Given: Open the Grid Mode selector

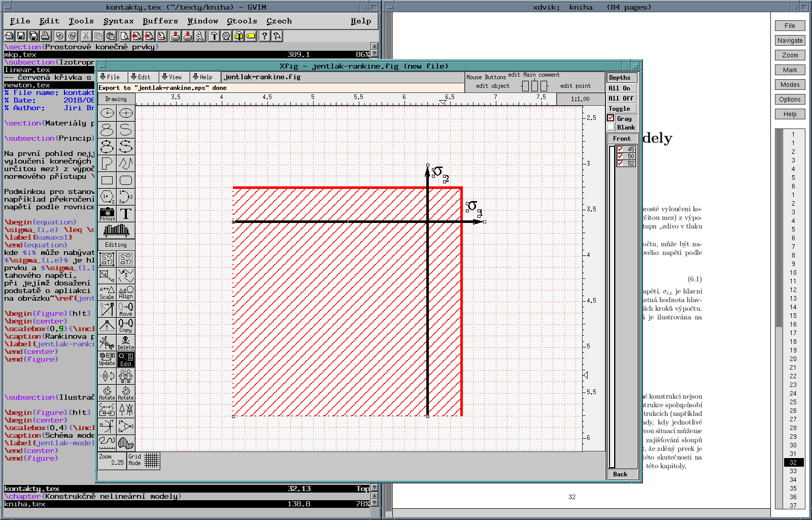Looking at the screenshot, I should point(144,460).
